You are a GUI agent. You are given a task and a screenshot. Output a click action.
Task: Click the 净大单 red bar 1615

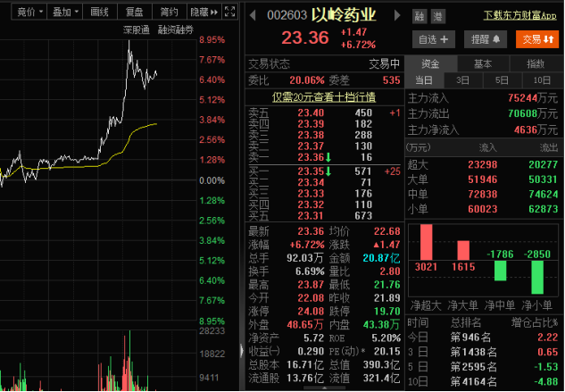coord(463,250)
